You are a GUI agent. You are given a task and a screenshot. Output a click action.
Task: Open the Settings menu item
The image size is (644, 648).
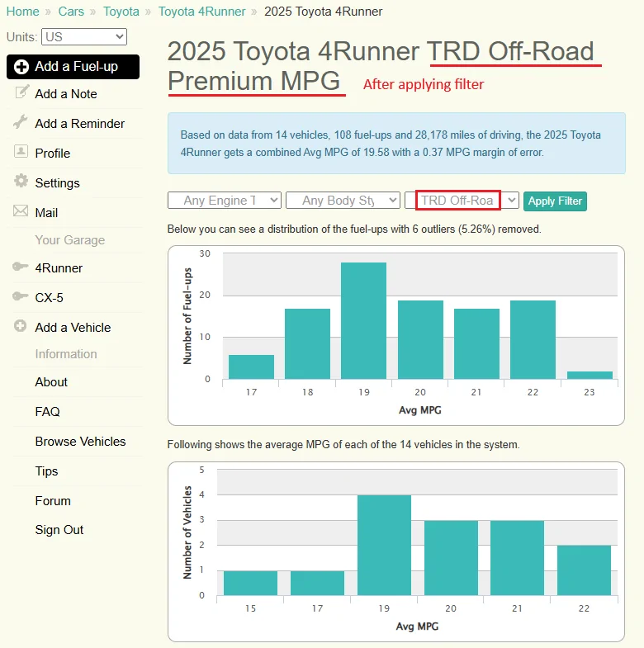click(x=58, y=183)
